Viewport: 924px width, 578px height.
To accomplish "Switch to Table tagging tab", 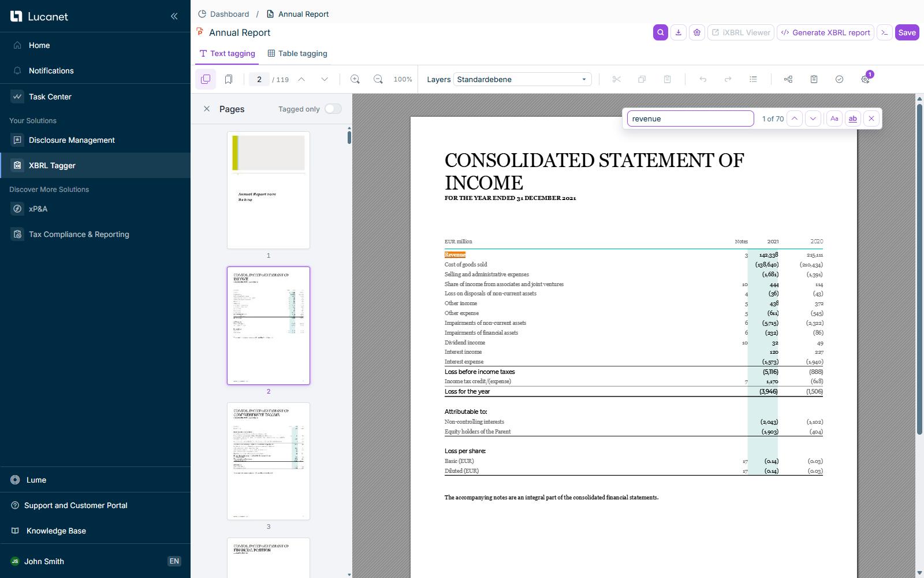I will [297, 53].
